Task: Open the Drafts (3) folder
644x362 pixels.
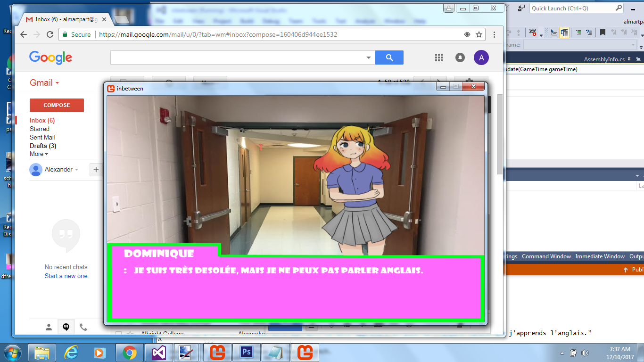Action: coord(43,146)
